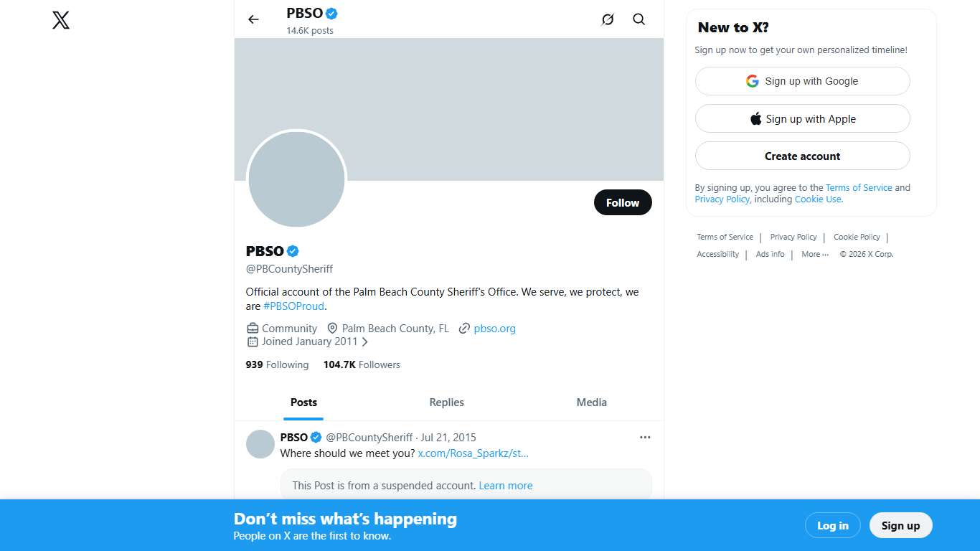Viewport: 980px width, 551px height.
Task: Switch to the Replies tab
Action: 446,402
